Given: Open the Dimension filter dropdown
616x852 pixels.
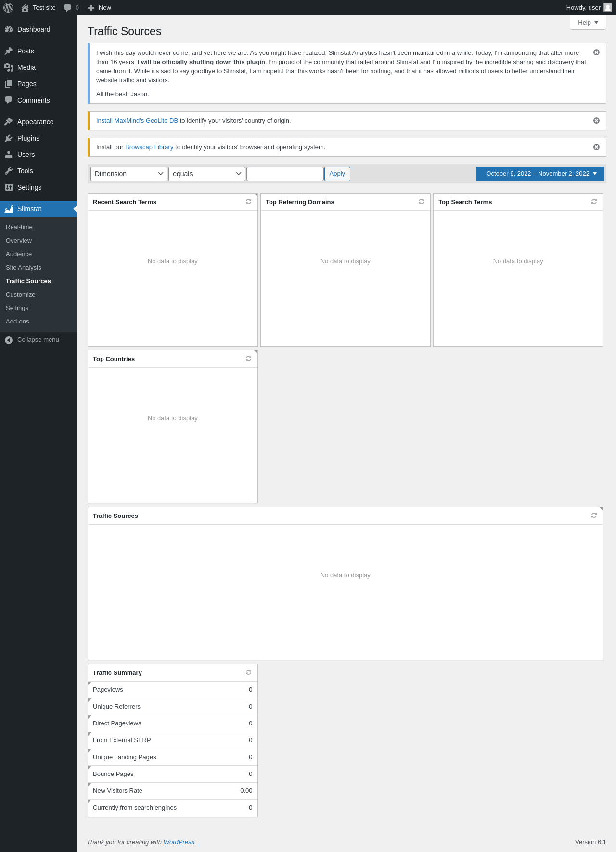Looking at the screenshot, I should [129, 174].
